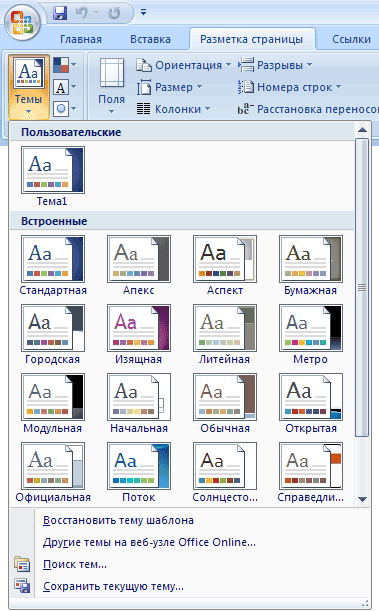Apply the Аспект theme
Image resolution: width=379 pixels, height=611 pixels.
click(225, 265)
